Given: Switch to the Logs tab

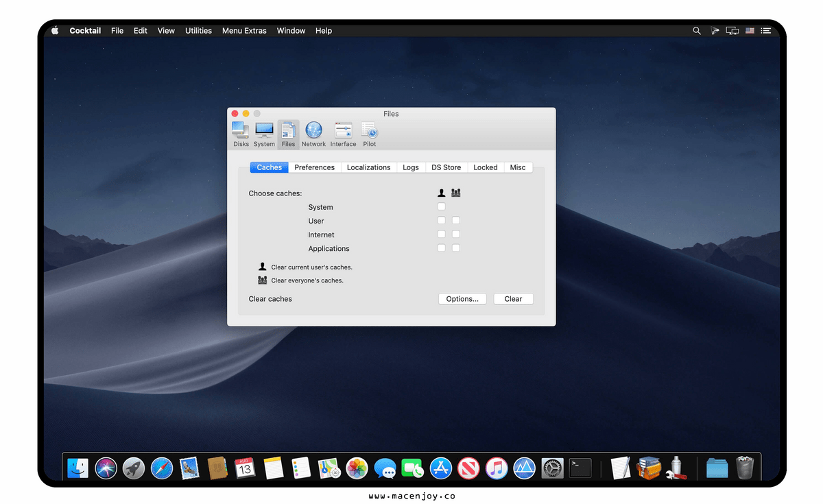Looking at the screenshot, I should click(x=411, y=167).
